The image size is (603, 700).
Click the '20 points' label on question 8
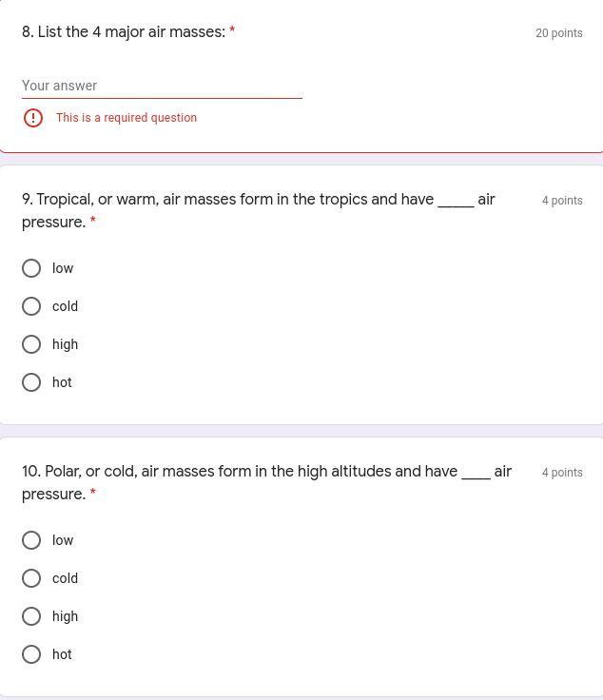559,33
